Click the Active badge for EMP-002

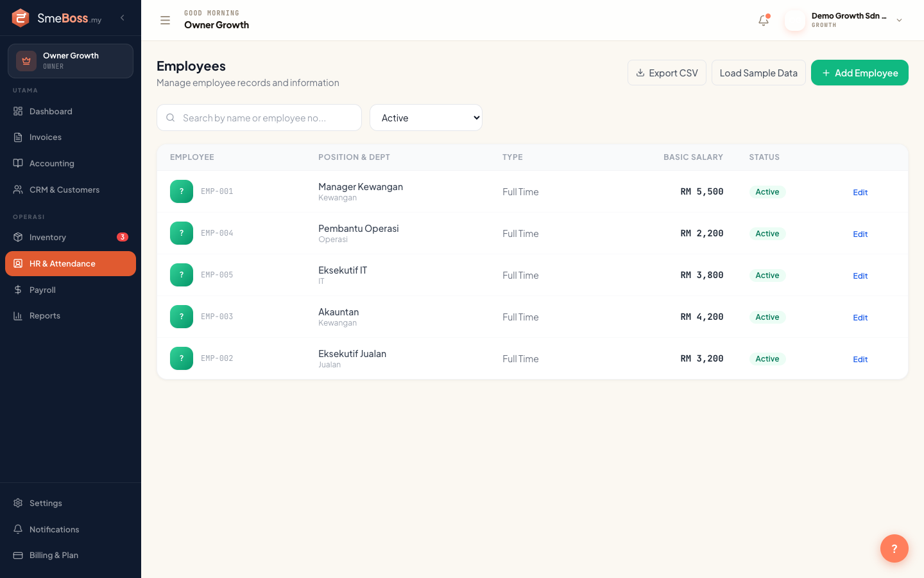click(x=767, y=359)
